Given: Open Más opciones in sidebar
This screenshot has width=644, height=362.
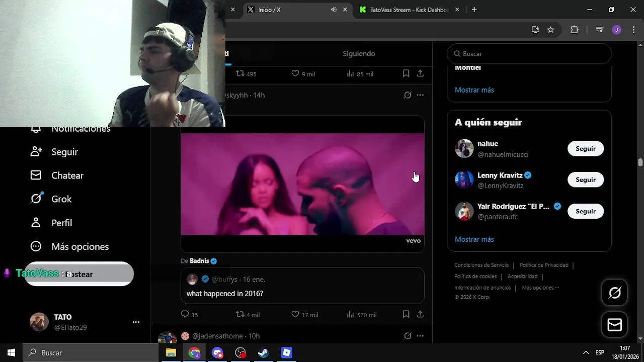Looking at the screenshot, I should (69, 246).
